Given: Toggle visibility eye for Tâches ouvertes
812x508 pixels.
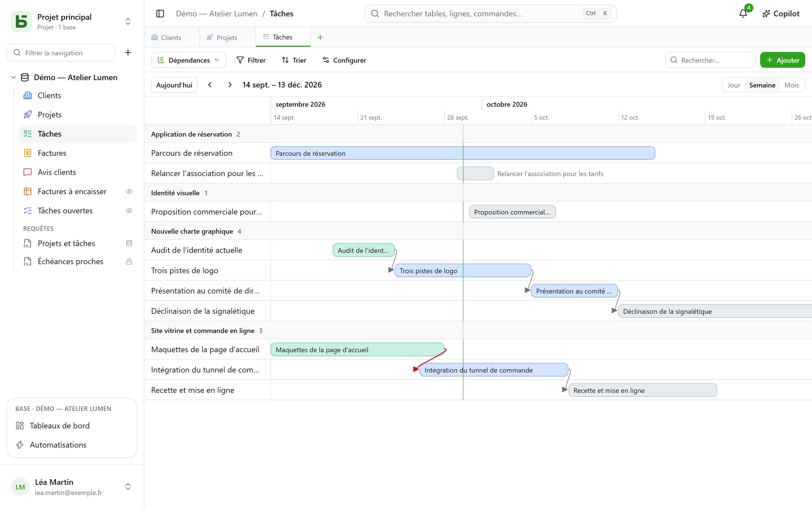Looking at the screenshot, I should [129, 210].
